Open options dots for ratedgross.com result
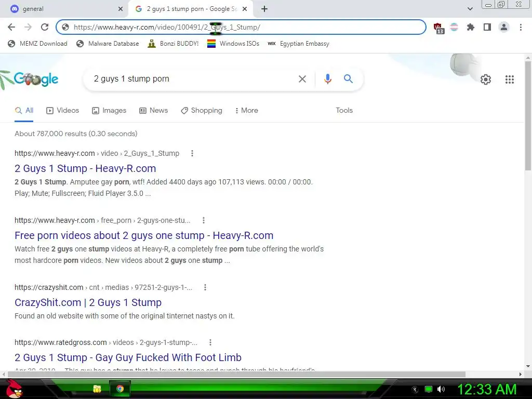This screenshot has width=532, height=399. click(x=210, y=342)
